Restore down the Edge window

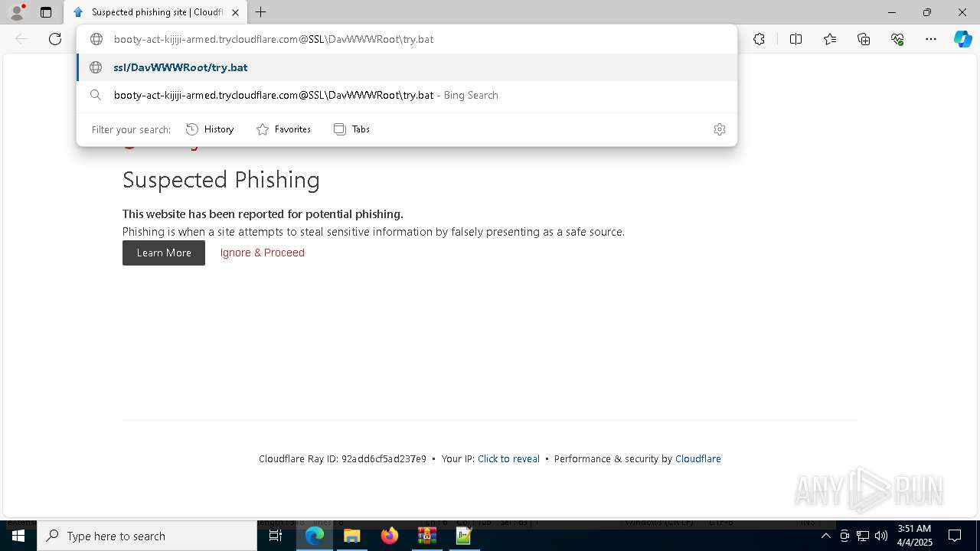click(x=926, y=12)
